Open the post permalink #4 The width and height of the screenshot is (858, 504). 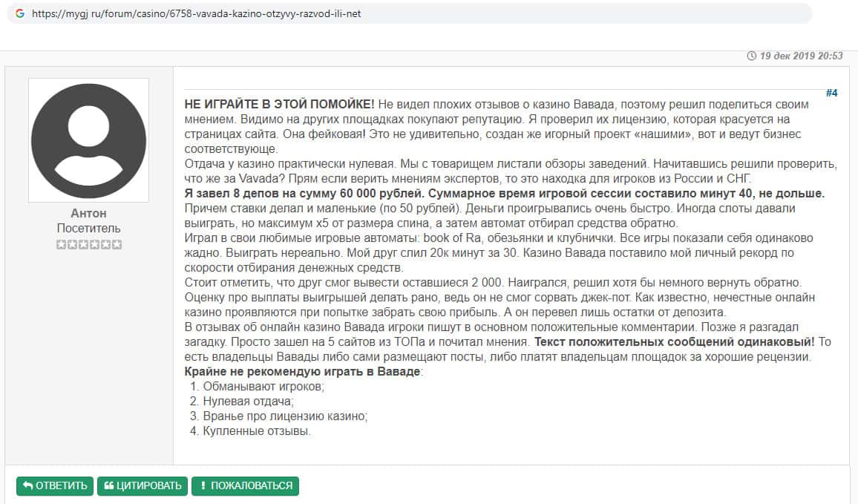pos(831,93)
